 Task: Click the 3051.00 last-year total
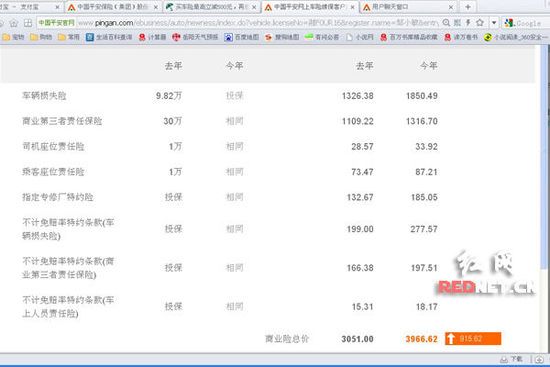coord(357,339)
